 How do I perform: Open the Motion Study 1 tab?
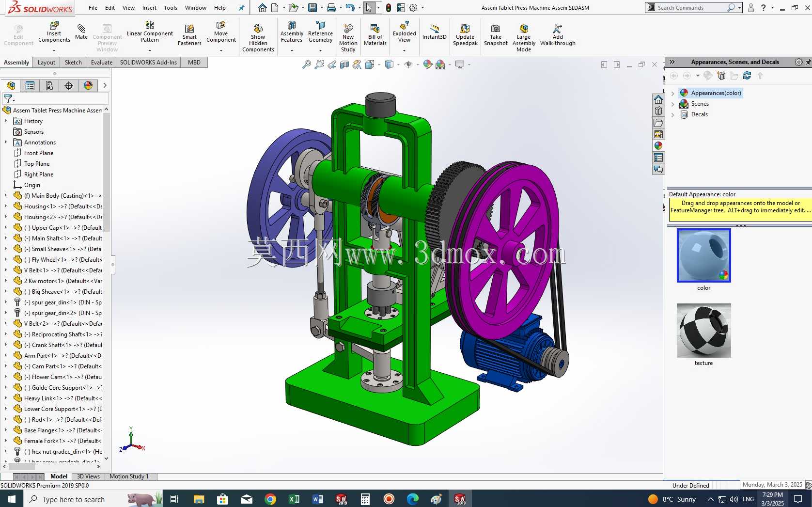[x=129, y=476]
